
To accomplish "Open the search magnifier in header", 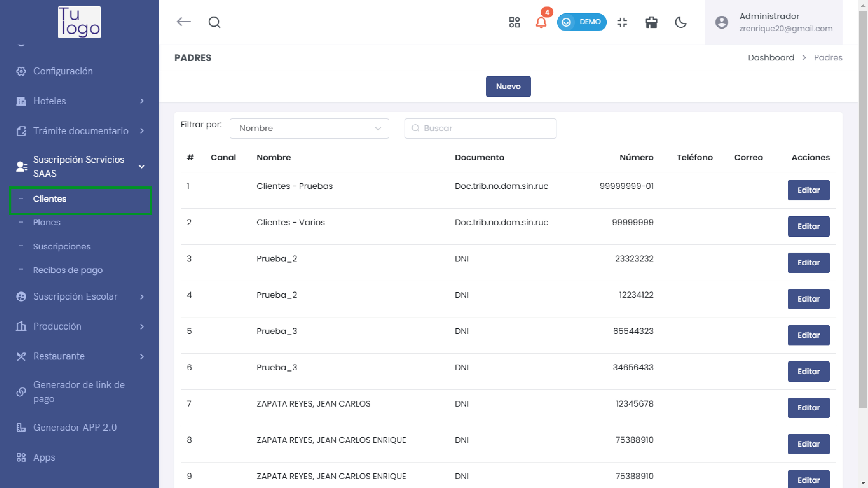I will pyautogui.click(x=214, y=22).
